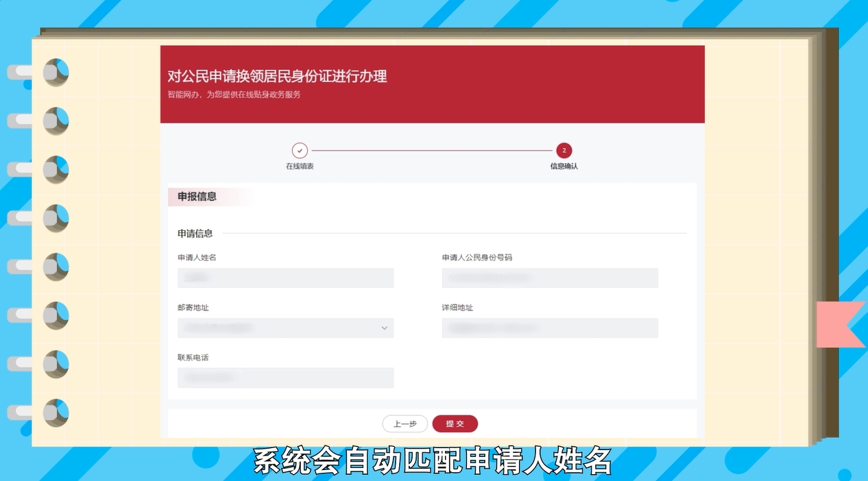868x481 pixels.
Task: Click the pink bookmark ribbon on the right edge
Action: pos(838,325)
